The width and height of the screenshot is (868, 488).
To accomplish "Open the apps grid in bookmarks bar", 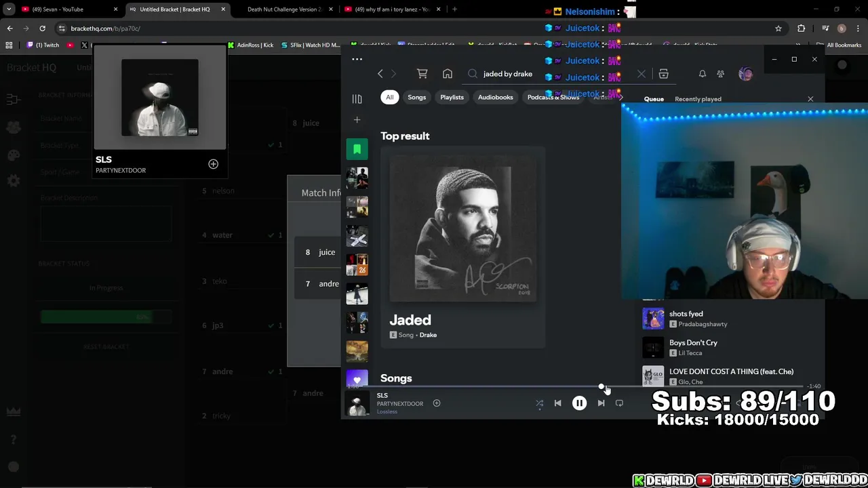I will pyautogui.click(x=9, y=45).
